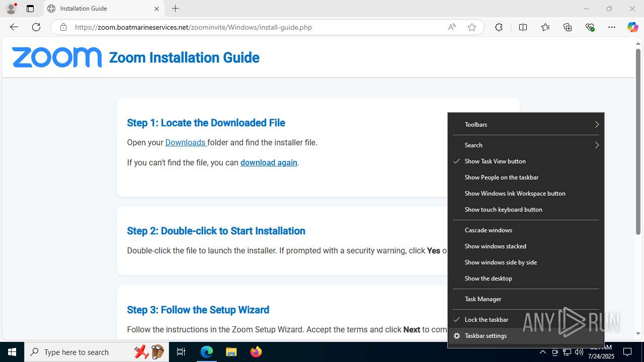This screenshot has width=644, height=362.
Task: Open Taskbar settings
Action: (526, 336)
